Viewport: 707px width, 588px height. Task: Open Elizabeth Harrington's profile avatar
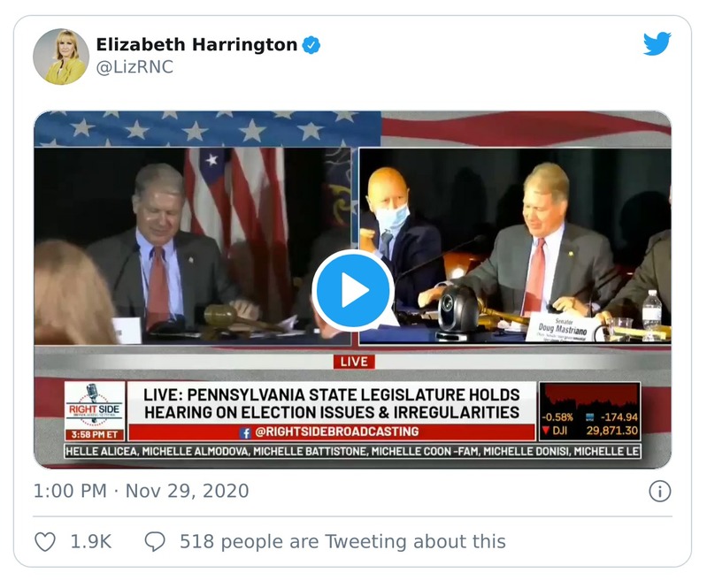tap(61, 56)
